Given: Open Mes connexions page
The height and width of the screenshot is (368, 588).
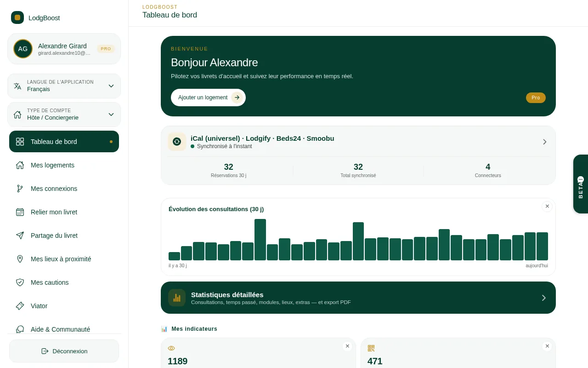Looking at the screenshot, I should click(64, 189).
